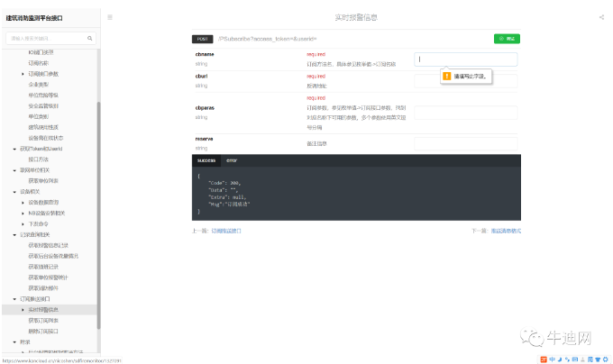Collapse the 订阅推送接口 section
613x364 pixels.
pos(14,298)
